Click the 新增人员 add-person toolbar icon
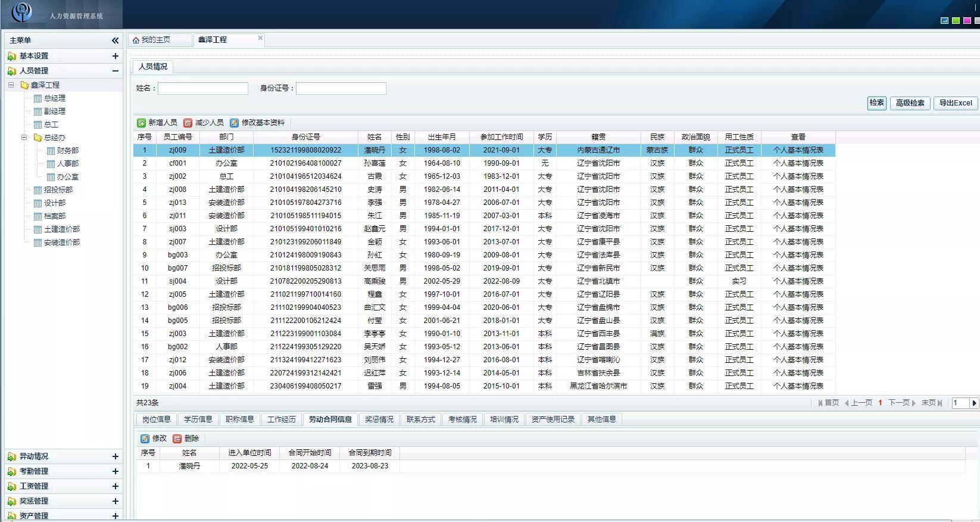Image resolution: width=980 pixels, height=522 pixels. (x=141, y=123)
